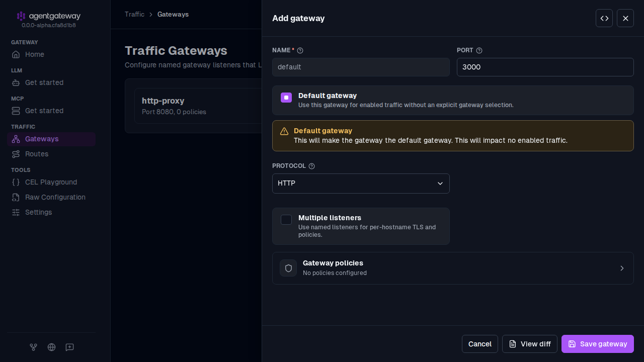Open Settings in the sidebar

pos(51,212)
